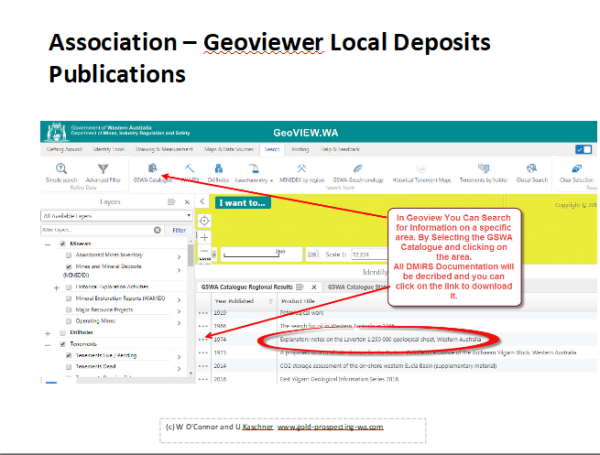Viewport: 600px width, 455px height.
Task: Select the Drillholes search tool
Action: 218,173
